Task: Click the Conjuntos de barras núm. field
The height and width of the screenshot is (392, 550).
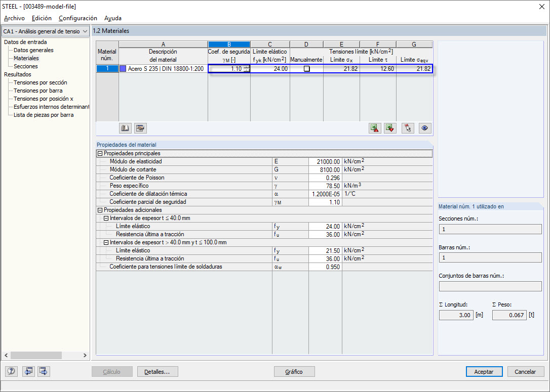Action: tap(490, 286)
